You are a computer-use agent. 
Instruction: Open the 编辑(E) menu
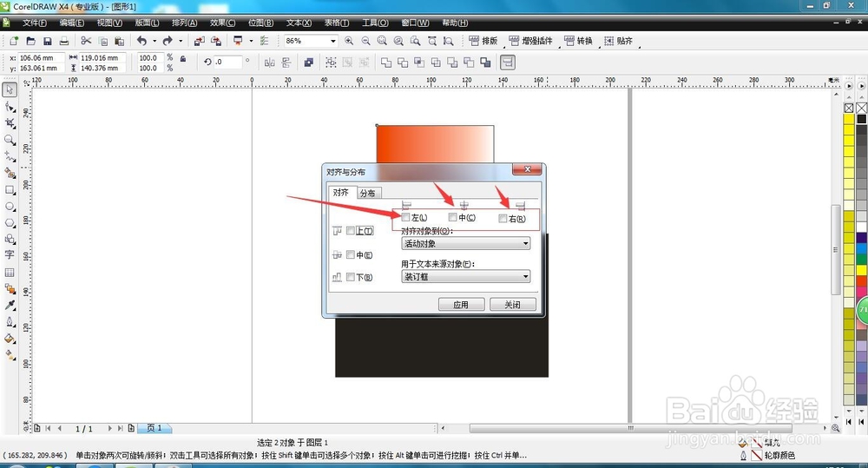72,23
